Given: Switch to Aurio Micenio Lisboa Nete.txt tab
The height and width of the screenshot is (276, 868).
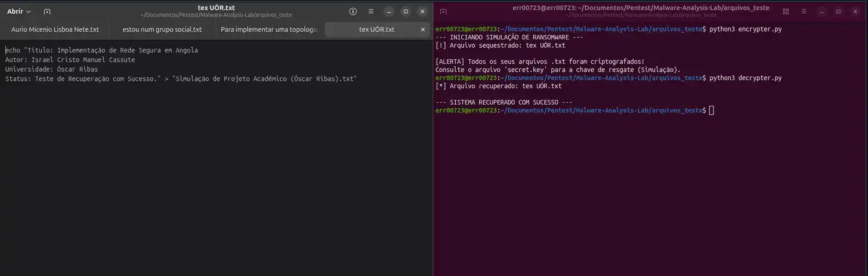Looking at the screenshot, I should click(55, 29).
